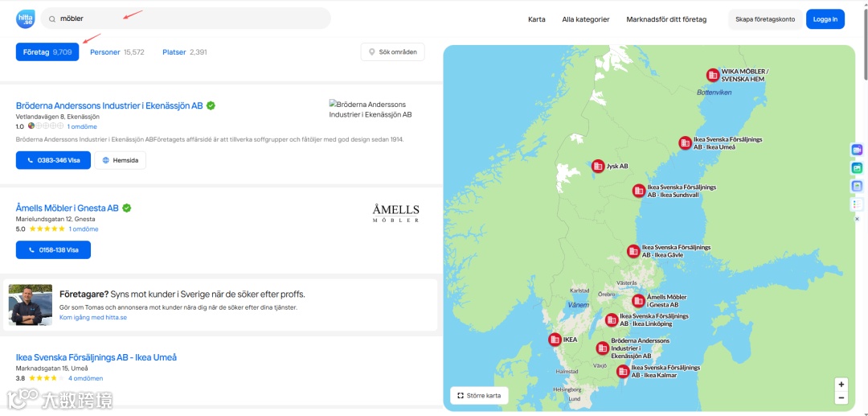Reveal phone number 0383-346 Visa
Image resolution: width=868 pixels, height=416 pixels.
53,160
